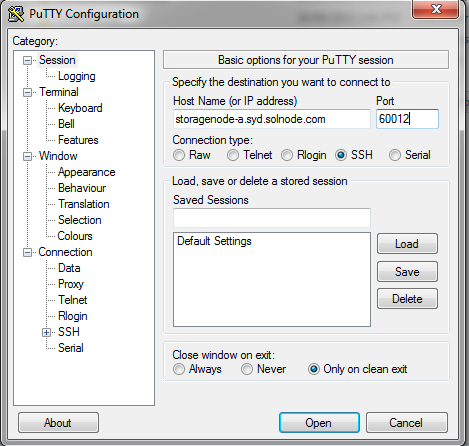Collapse the Window tree node
This screenshot has height=446, width=469.
click(x=27, y=156)
